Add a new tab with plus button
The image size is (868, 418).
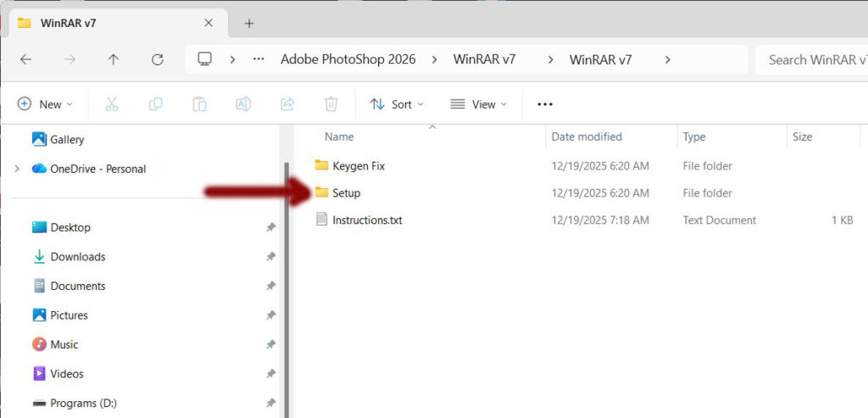click(x=248, y=23)
